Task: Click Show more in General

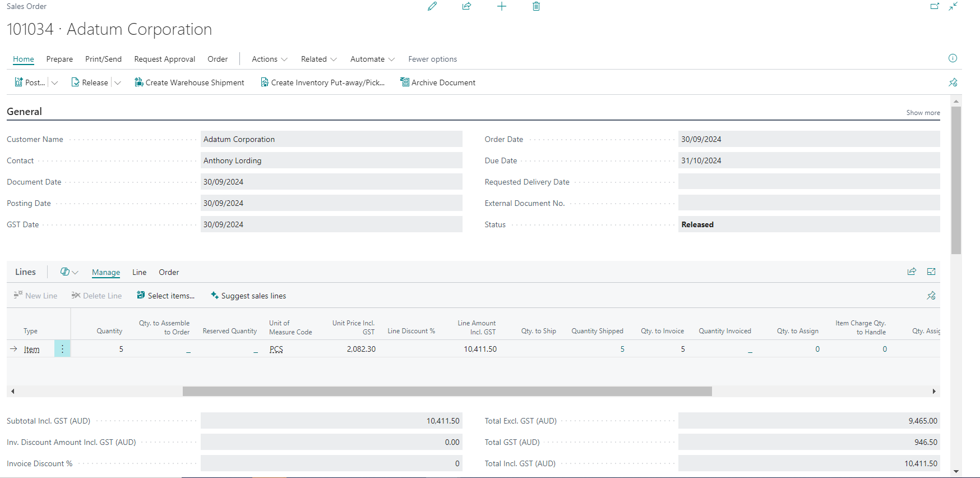Action: (923, 113)
